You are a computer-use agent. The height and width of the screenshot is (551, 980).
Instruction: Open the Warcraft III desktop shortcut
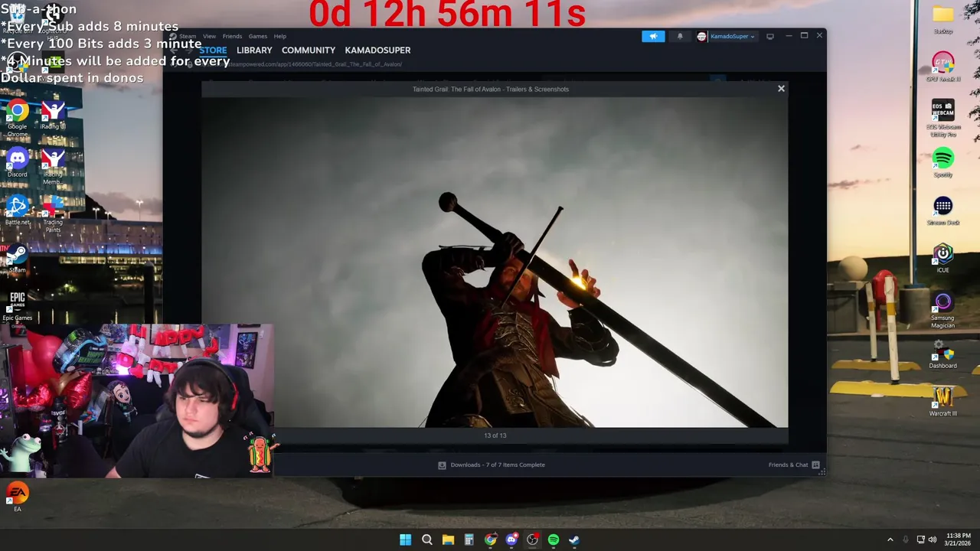coord(942,402)
